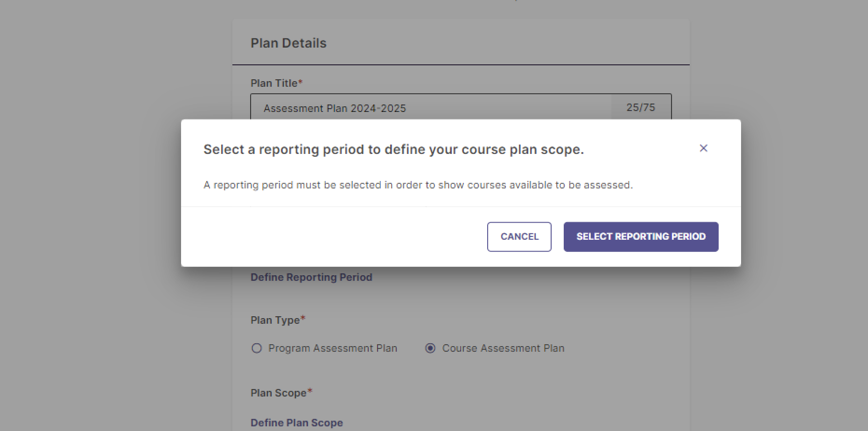Click the Cancel button

click(x=519, y=236)
